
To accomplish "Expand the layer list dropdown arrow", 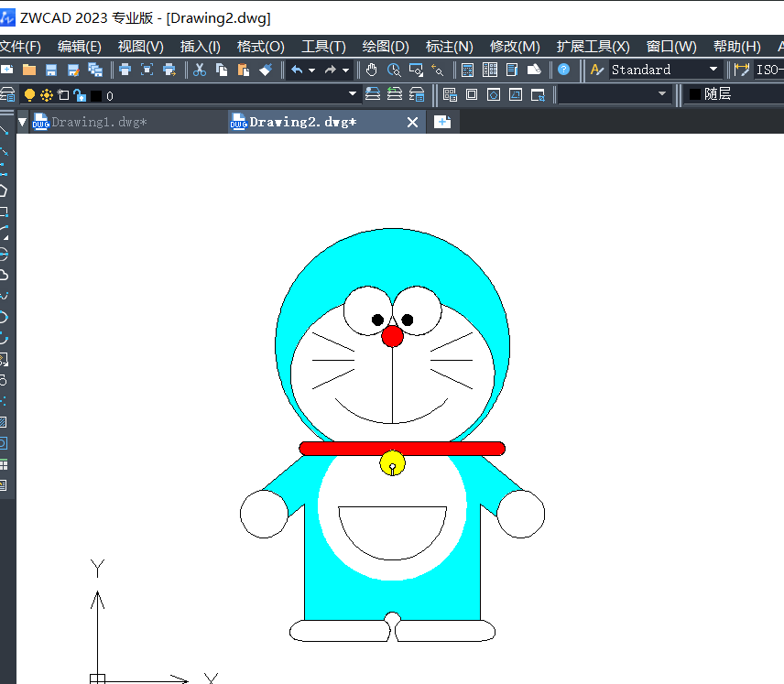I will tap(352, 94).
